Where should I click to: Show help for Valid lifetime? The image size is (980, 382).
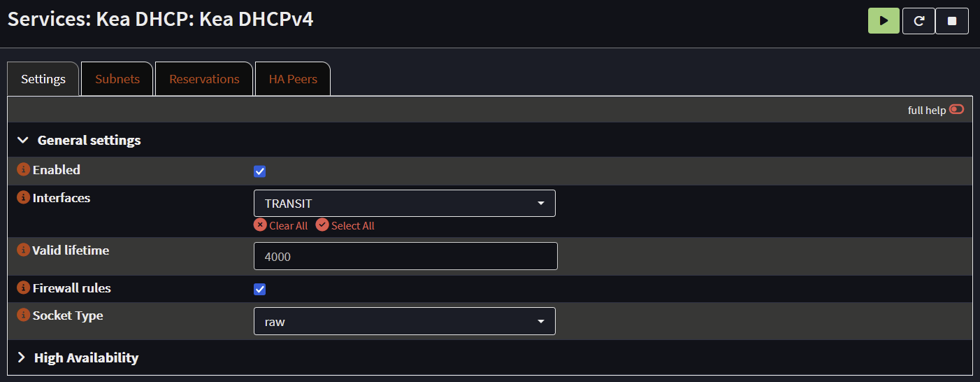(x=24, y=250)
